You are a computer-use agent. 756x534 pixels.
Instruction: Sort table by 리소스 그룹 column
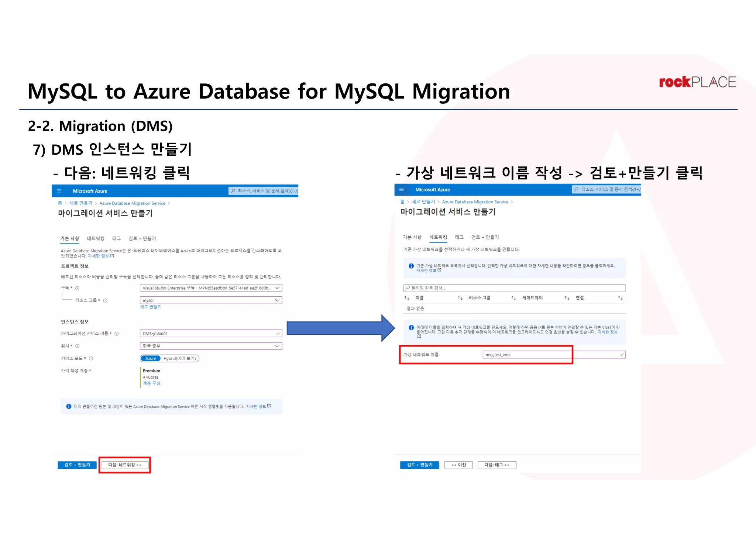point(480,298)
